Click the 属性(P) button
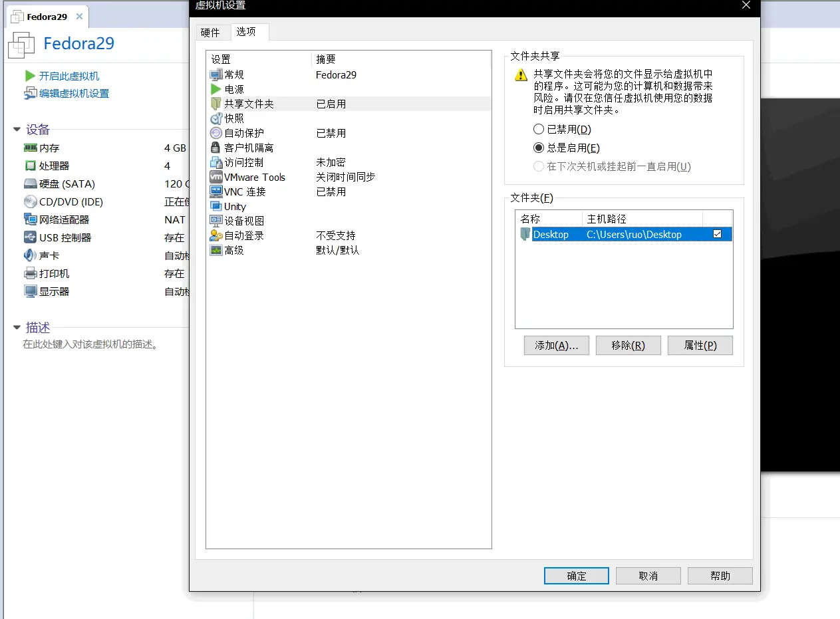840x619 pixels. coord(700,345)
